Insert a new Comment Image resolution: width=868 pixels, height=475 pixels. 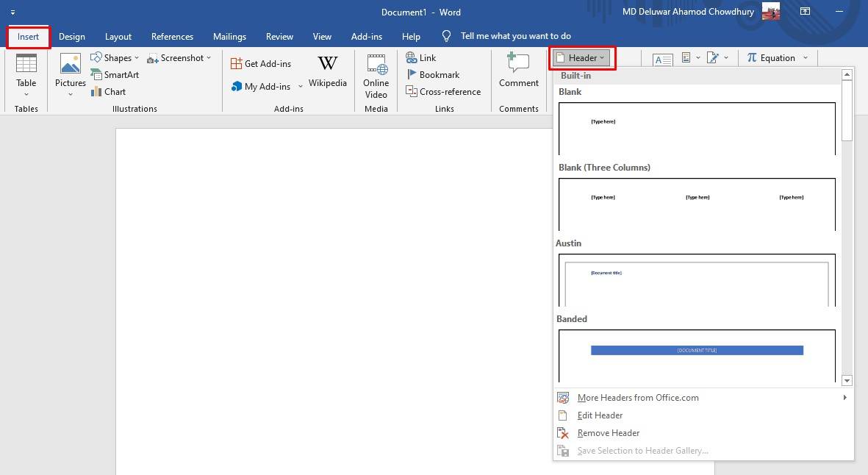tap(518, 74)
